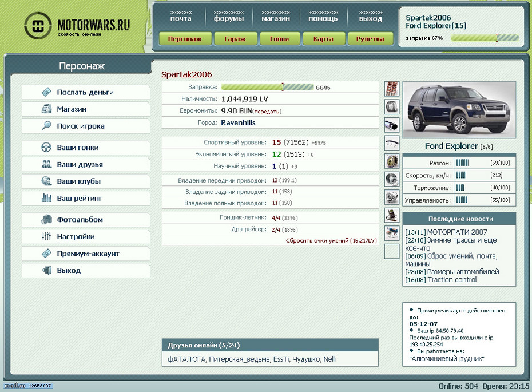Switch to the Карта tab
The width and height of the screenshot is (532, 392).
323,39
